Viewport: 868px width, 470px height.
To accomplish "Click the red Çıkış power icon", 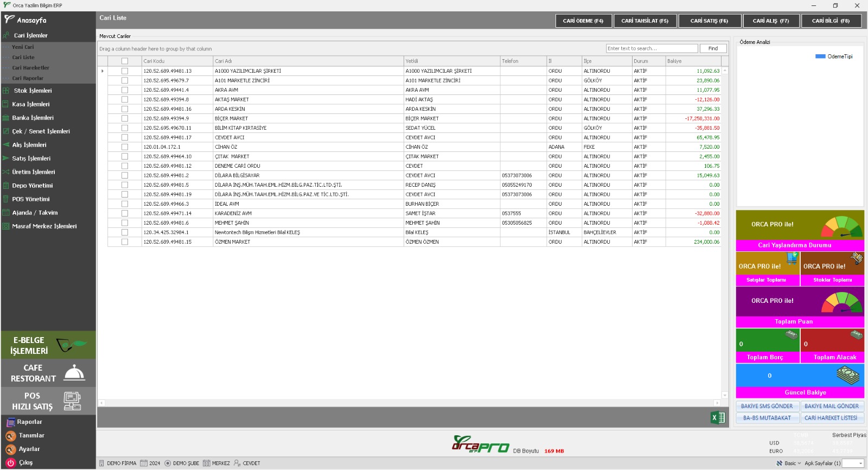I will click(10, 463).
